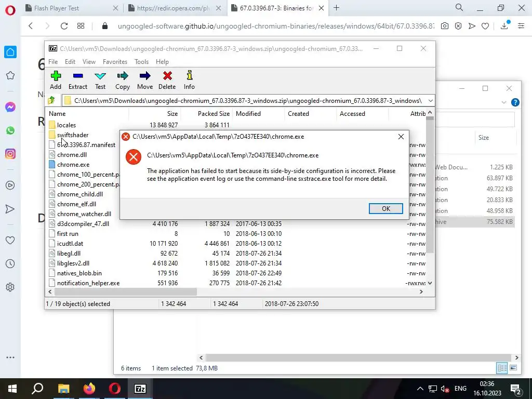Open downloads icon in address bar

tap(504, 25)
